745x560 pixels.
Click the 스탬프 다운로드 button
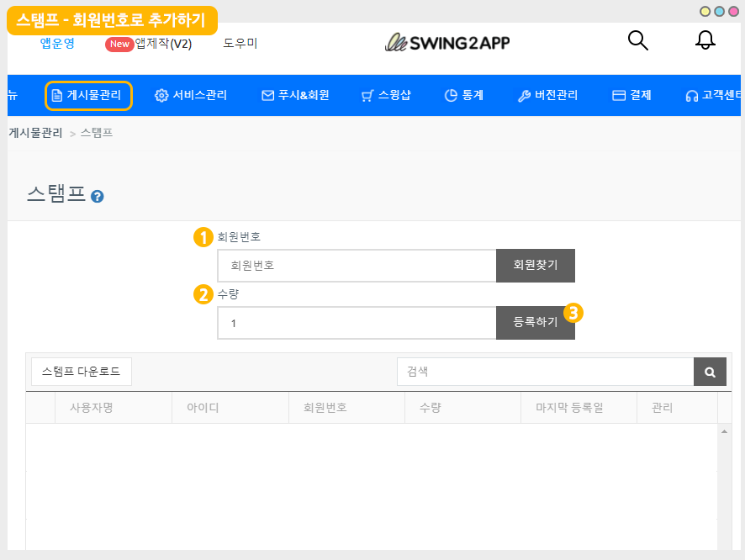click(82, 371)
